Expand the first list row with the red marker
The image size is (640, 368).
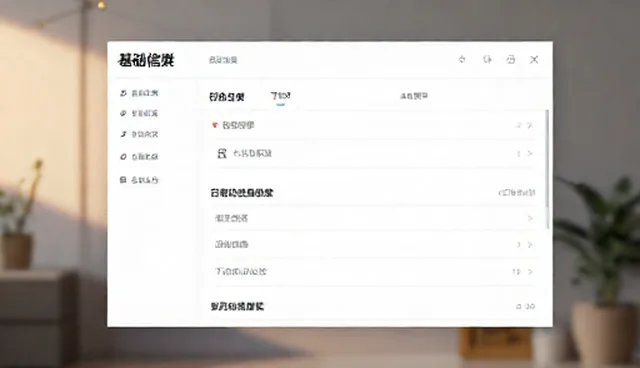click(x=373, y=125)
